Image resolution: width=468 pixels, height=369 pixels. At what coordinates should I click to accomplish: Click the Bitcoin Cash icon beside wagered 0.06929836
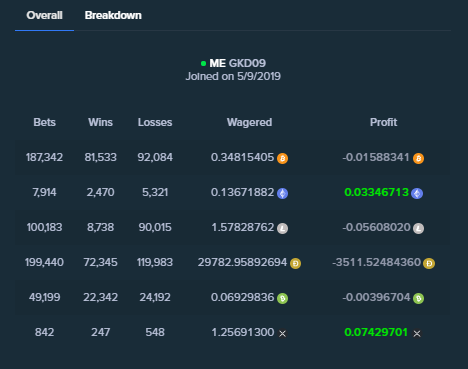click(282, 298)
